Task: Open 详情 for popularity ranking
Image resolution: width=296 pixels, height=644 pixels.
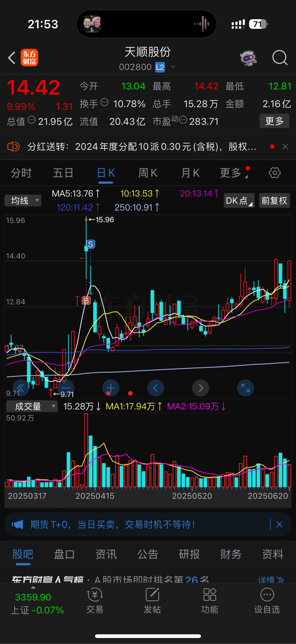Action: click(x=271, y=580)
